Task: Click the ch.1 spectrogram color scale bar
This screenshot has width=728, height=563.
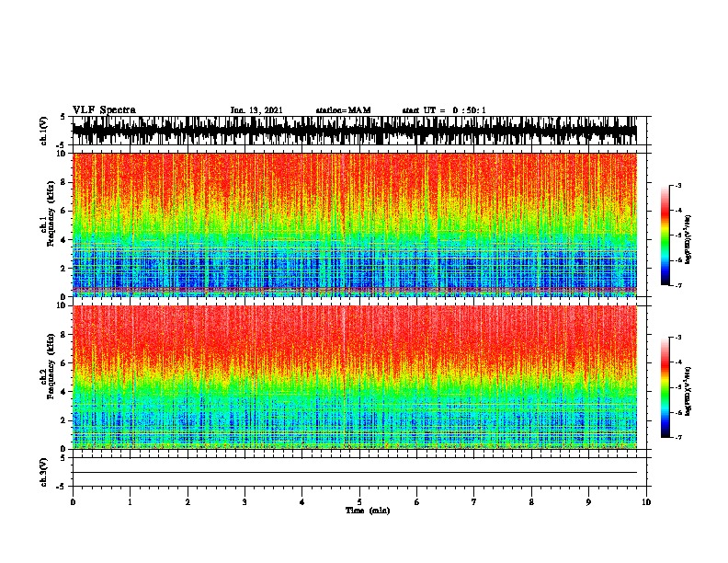Action: (x=665, y=236)
